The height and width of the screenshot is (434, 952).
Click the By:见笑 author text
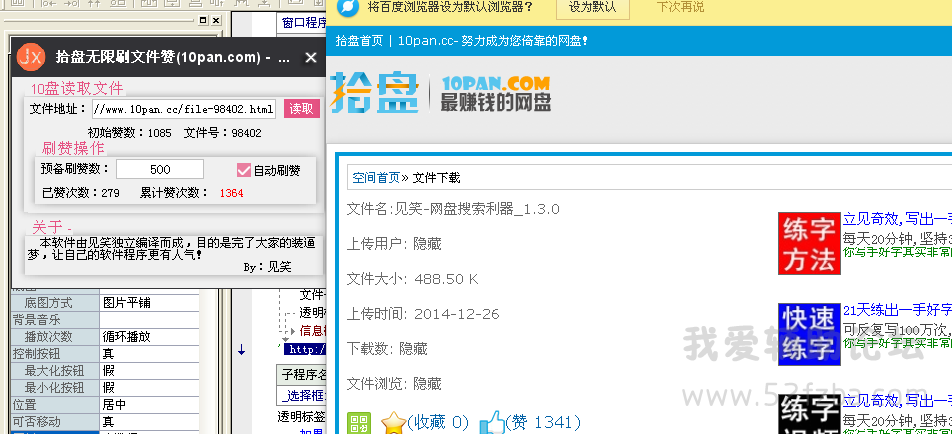(x=267, y=266)
